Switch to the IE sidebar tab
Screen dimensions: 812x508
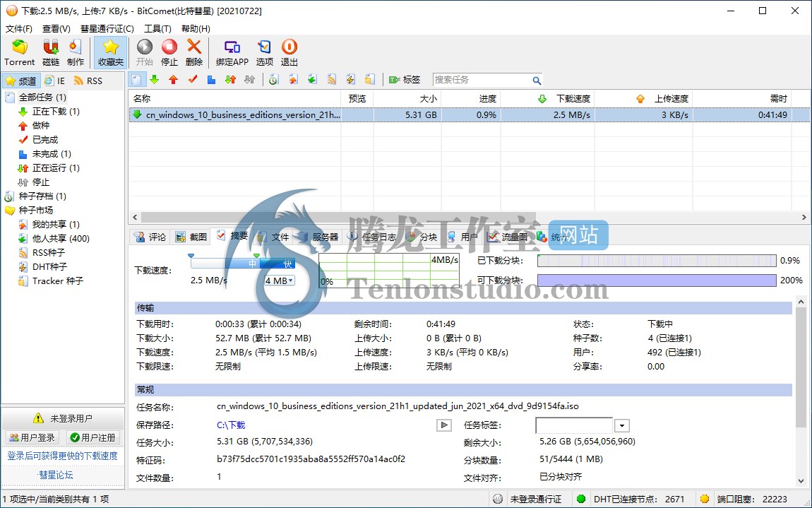(x=55, y=81)
